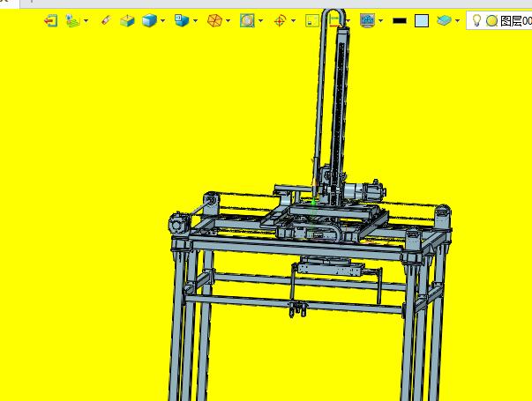Click the exit icon with red arrow
The height and width of the screenshot is (401, 532).
click(51, 21)
